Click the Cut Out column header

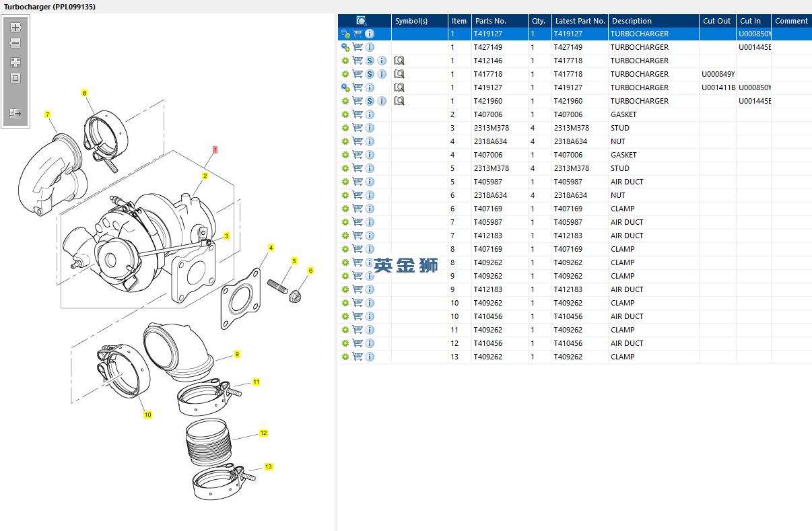coord(716,21)
